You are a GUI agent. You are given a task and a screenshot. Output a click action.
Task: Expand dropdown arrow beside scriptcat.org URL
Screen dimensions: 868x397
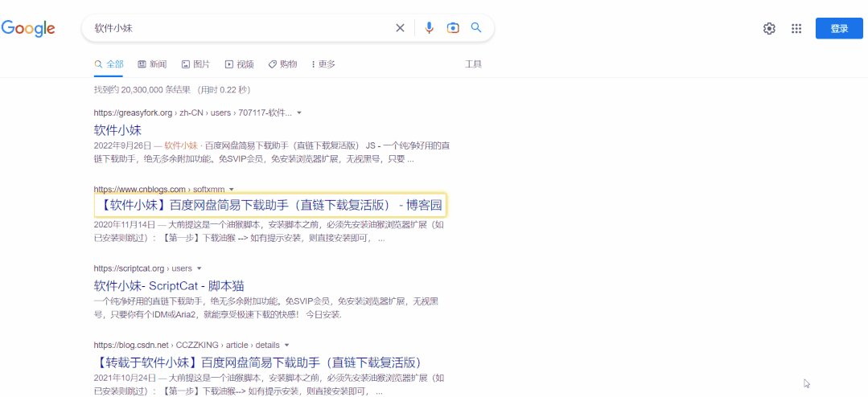point(200,268)
